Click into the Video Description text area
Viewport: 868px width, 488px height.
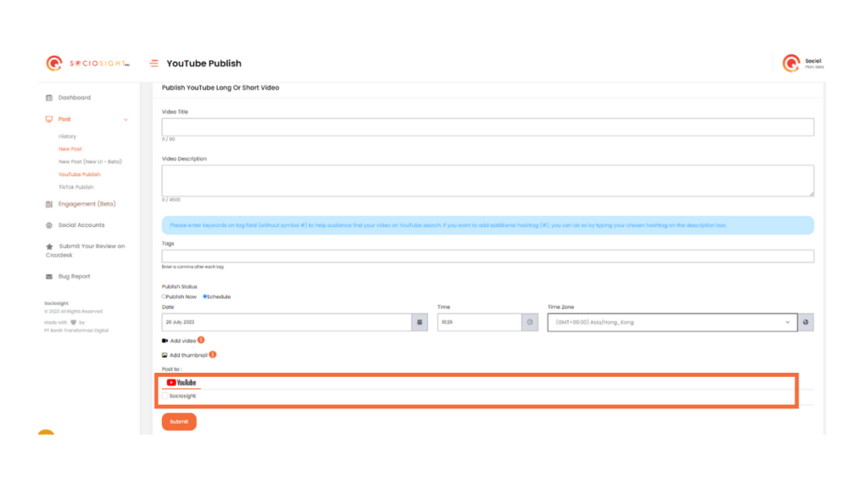(487, 180)
